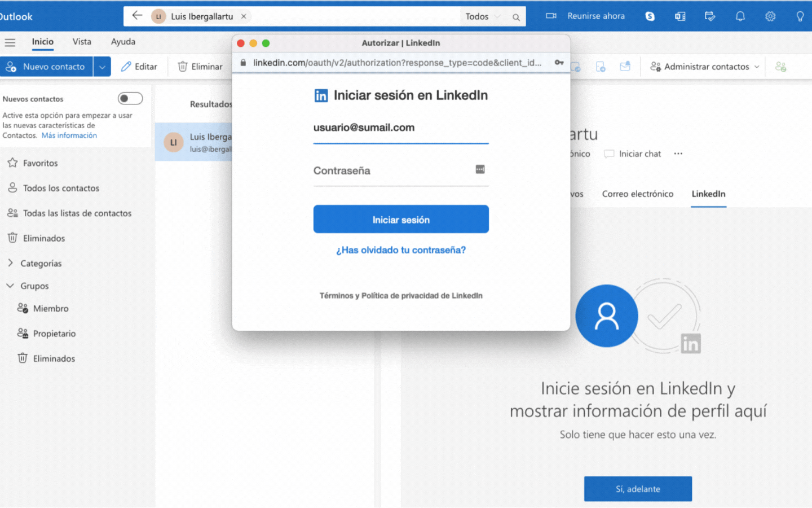
Task: Click the Reunirse ahora text
Action: click(596, 16)
